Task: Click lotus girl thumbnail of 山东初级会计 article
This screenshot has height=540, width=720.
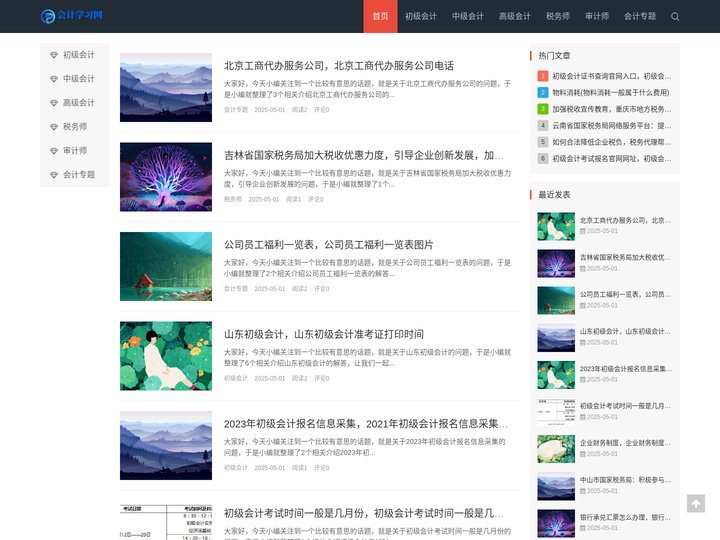Action: [166, 356]
